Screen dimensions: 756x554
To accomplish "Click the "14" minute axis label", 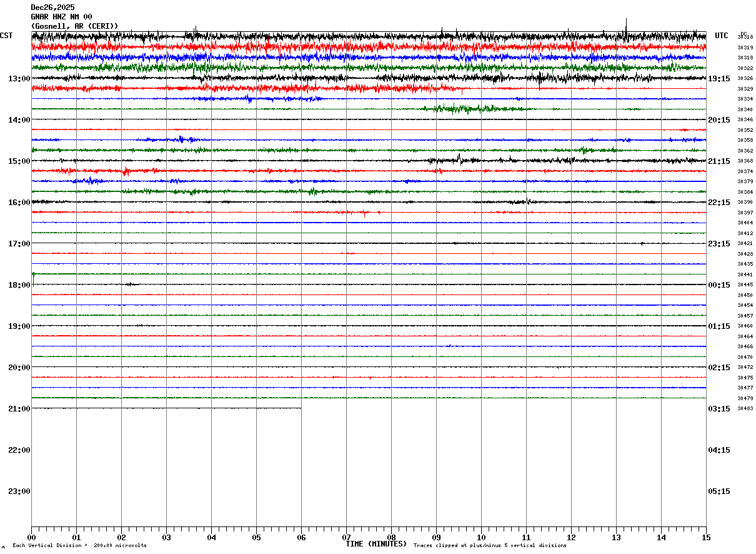I will coord(661,538).
